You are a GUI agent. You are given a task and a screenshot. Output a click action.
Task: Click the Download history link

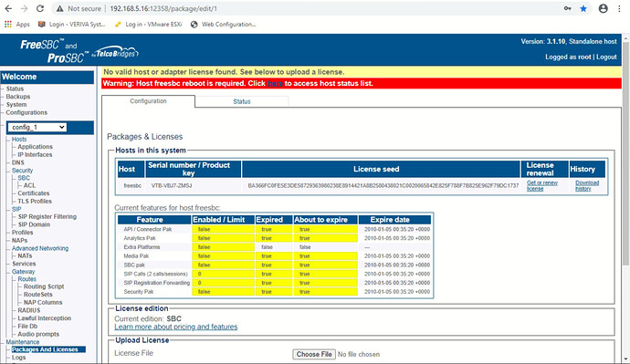pyautogui.click(x=587, y=185)
